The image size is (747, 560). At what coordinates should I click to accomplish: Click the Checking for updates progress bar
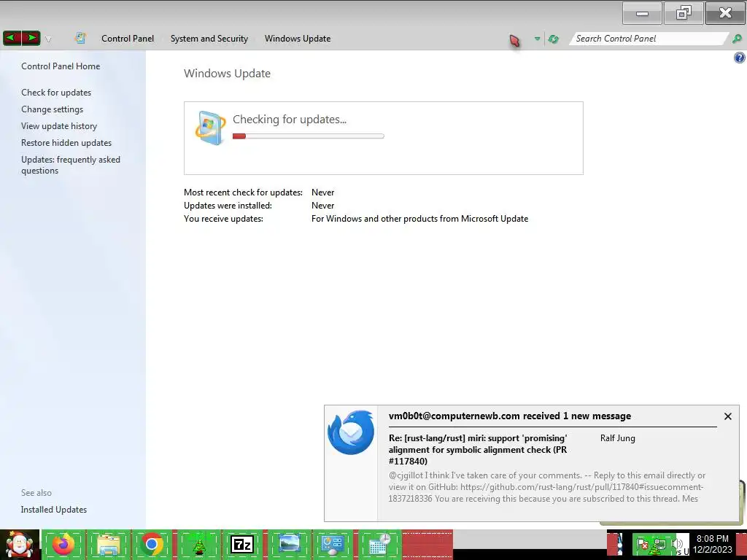point(309,136)
